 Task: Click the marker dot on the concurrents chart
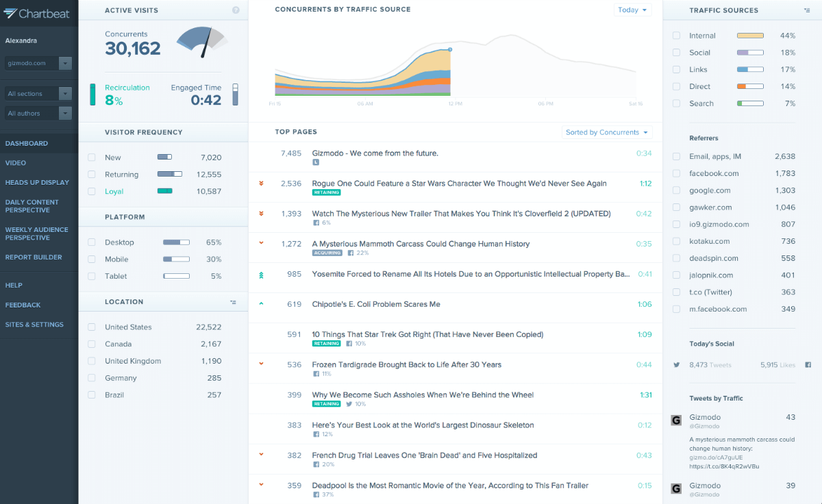pos(450,49)
